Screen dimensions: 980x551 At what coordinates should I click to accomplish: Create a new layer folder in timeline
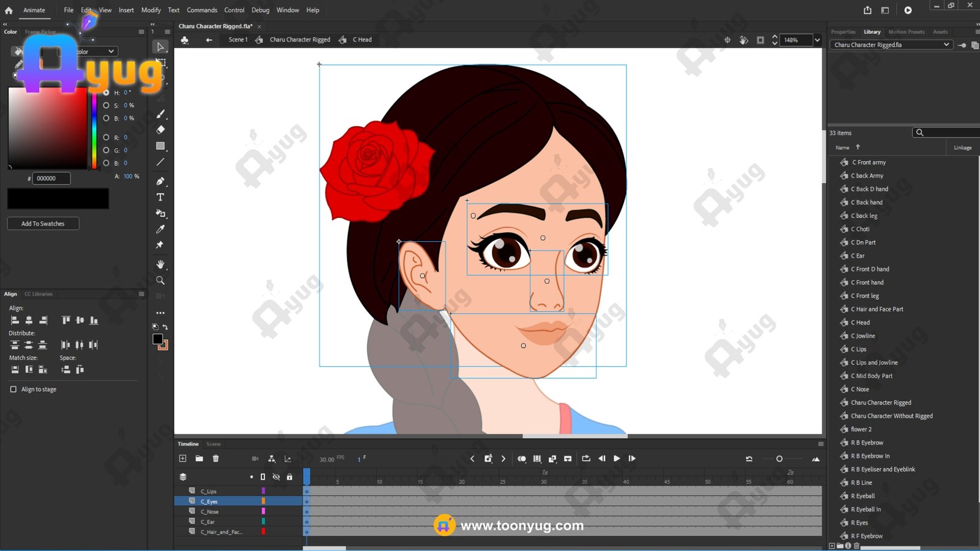pos(199,459)
